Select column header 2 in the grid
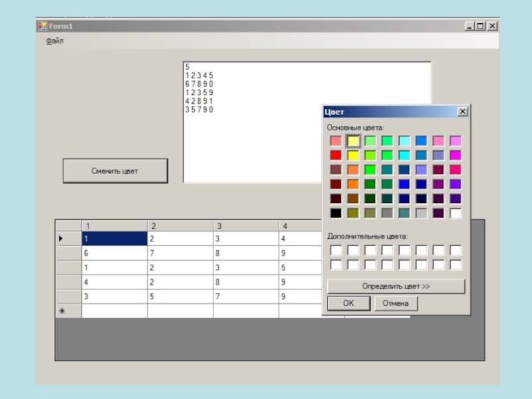The width and height of the screenshot is (532, 399). point(180,226)
